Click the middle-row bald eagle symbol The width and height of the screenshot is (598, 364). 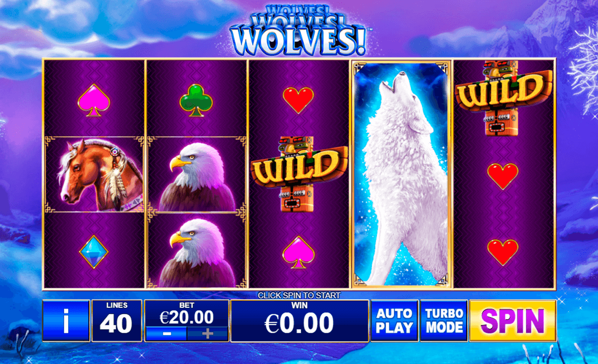(x=197, y=175)
